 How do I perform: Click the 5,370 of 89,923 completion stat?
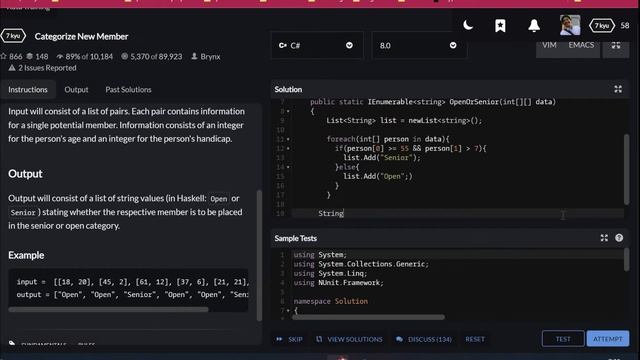(x=152, y=56)
